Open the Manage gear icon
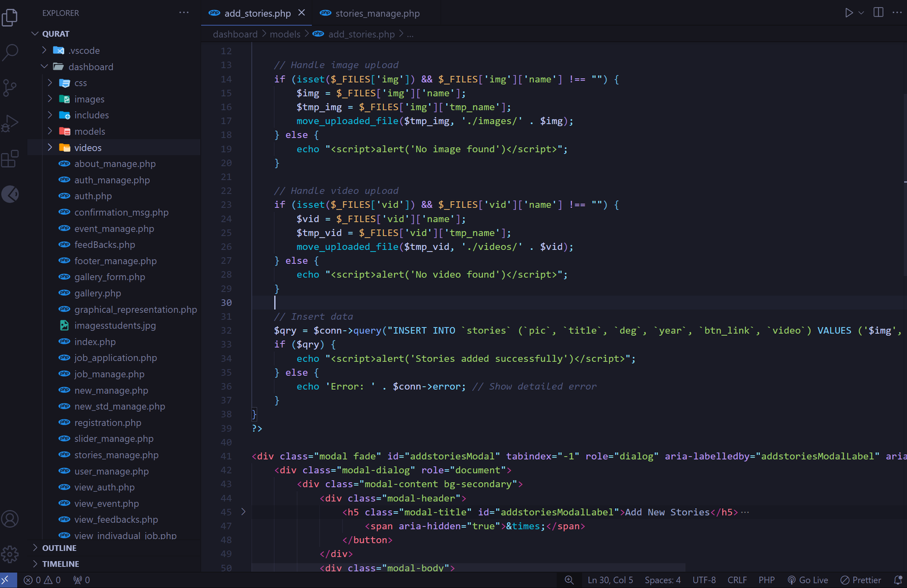 (10, 554)
